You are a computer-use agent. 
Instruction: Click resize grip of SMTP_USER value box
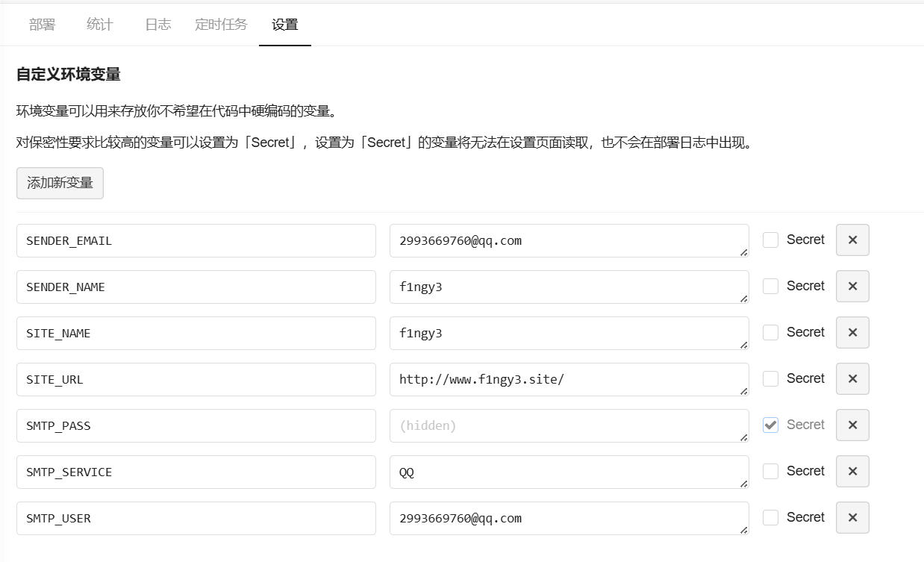(x=743, y=530)
